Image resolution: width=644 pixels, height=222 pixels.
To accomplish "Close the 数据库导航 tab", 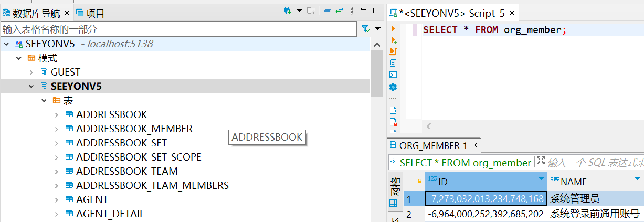I will pyautogui.click(x=67, y=13).
